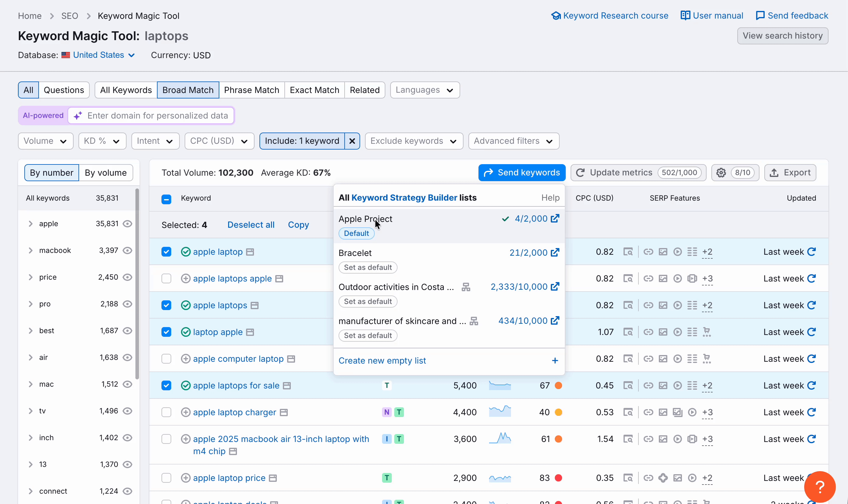Open table settings gear icon
Screen dimensions: 848x504
721,173
